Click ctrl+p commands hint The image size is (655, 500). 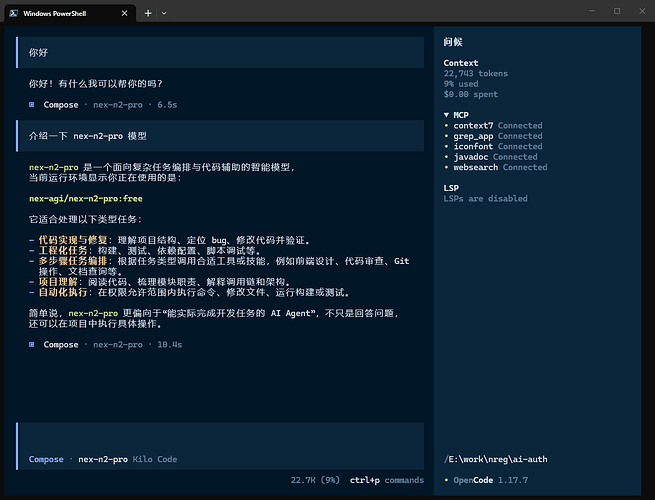tap(387, 480)
